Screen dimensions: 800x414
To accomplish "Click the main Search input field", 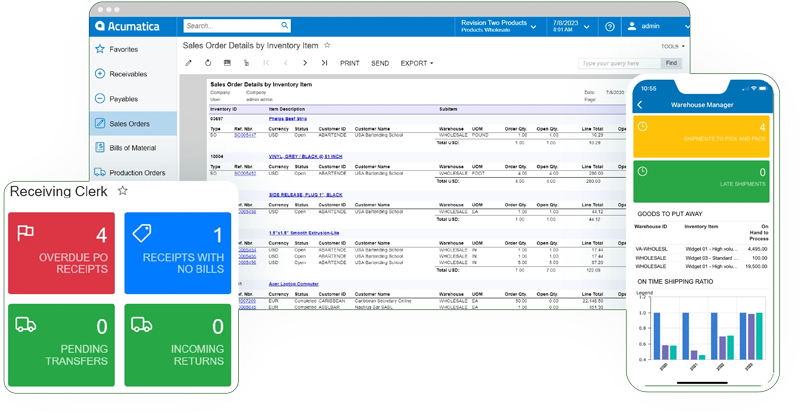I will [x=237, y=26].
